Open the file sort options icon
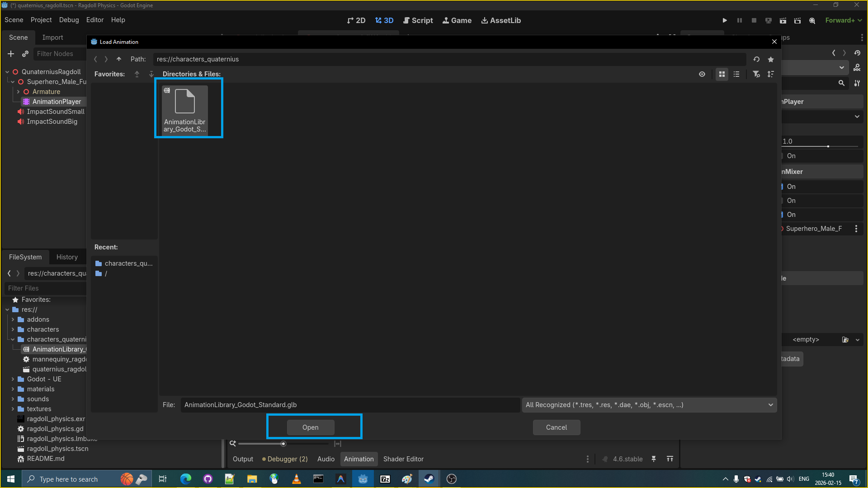Screen dimensions: 868x488 tap(771, 74)
